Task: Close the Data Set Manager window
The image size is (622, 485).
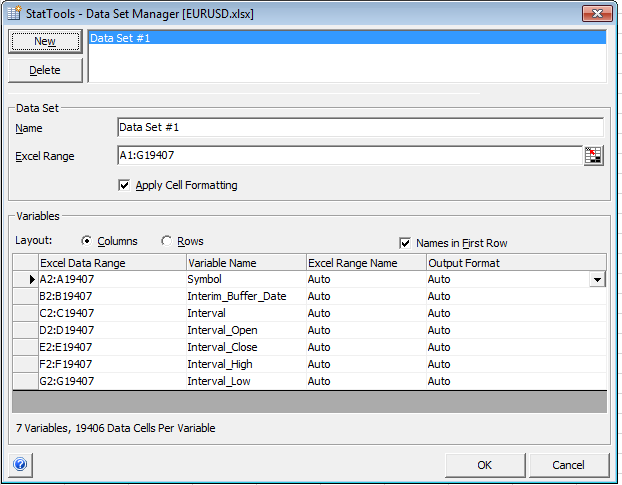Action: click(597, 13)
